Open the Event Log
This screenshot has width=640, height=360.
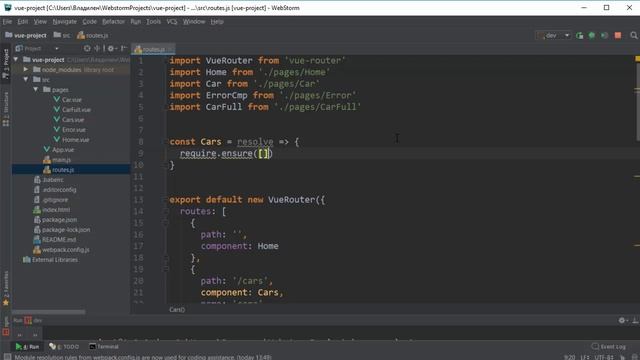coord(609,347)
